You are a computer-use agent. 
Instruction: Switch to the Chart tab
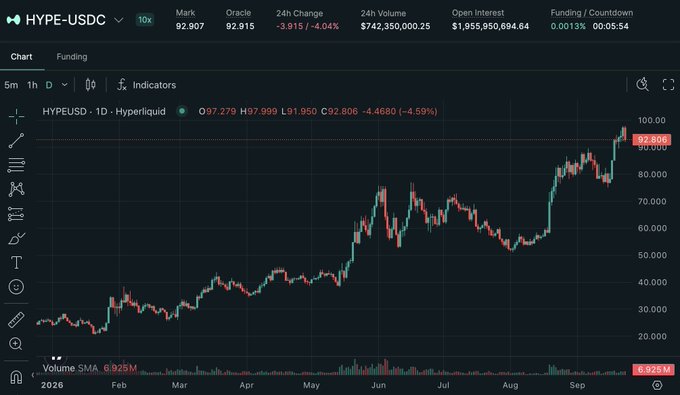click(x=21, y=57)
